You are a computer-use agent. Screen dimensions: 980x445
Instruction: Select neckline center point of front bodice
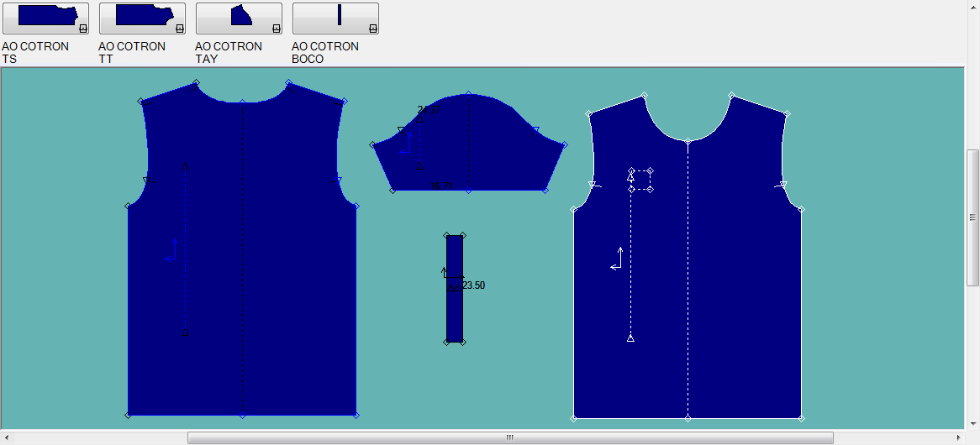click(688, 141)
